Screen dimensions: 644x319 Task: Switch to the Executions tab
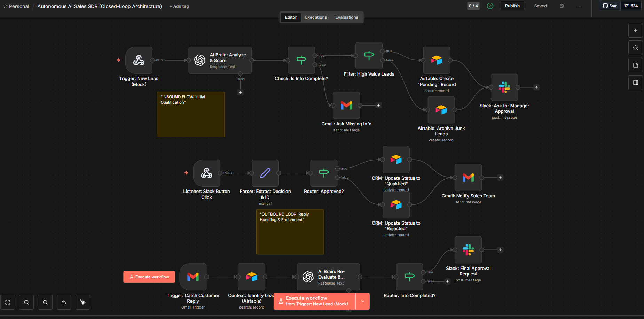point(316,17)
